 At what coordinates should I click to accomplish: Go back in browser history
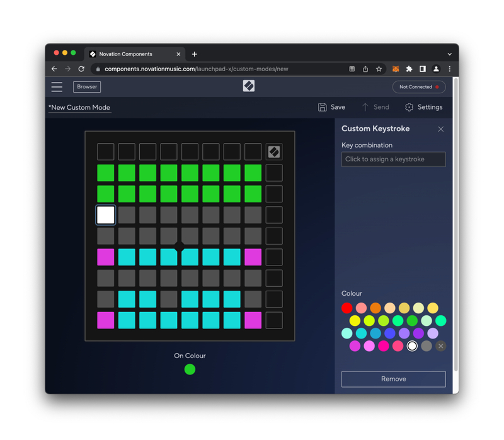(54, 69)
